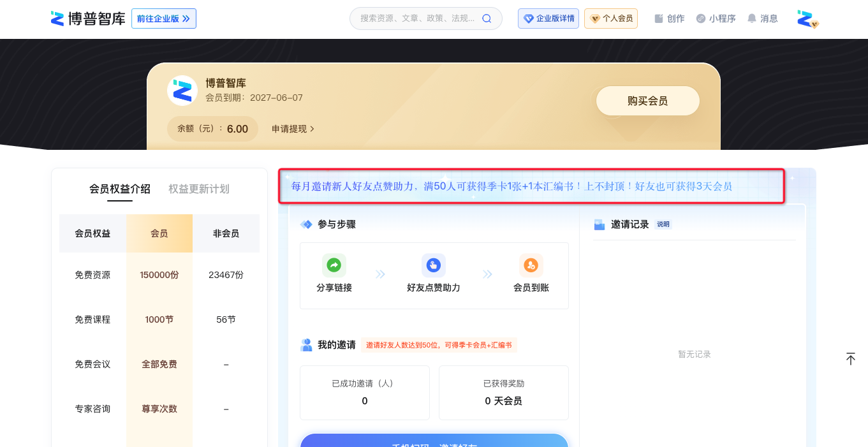
Task: Click the 会员到账 step icon
Action: [531, 265]
